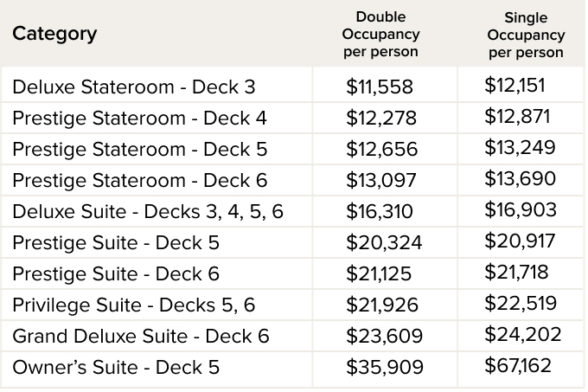Click the $12,871 single occupancy price
The width and height of the screenshot is (588, 392).
tap(517, 117)
